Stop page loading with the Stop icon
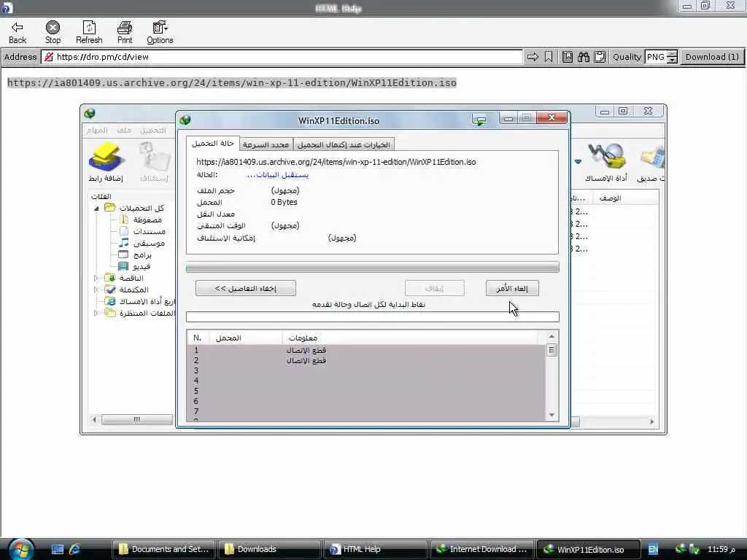Viewport: 747px width, 560px height. tap(53, 32)
